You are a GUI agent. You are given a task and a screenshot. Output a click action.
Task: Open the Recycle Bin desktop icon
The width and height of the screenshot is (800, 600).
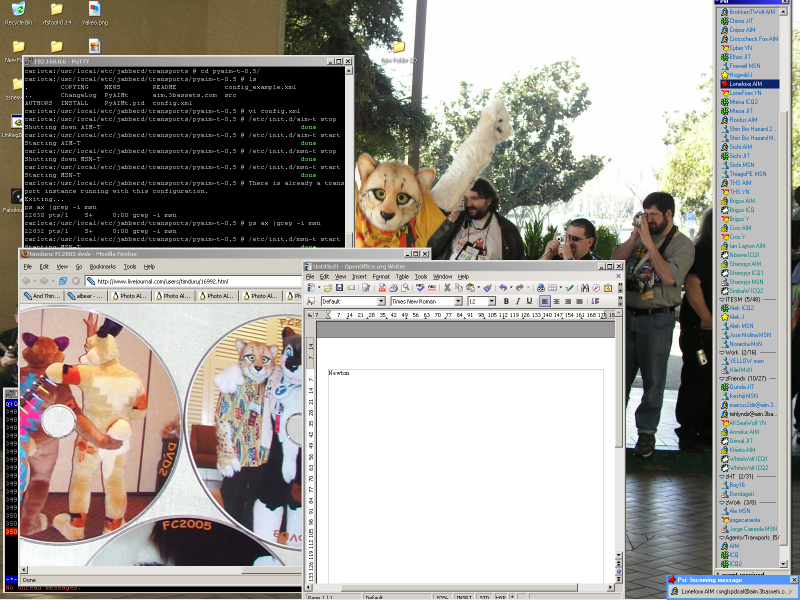click(x=17, y=13)
